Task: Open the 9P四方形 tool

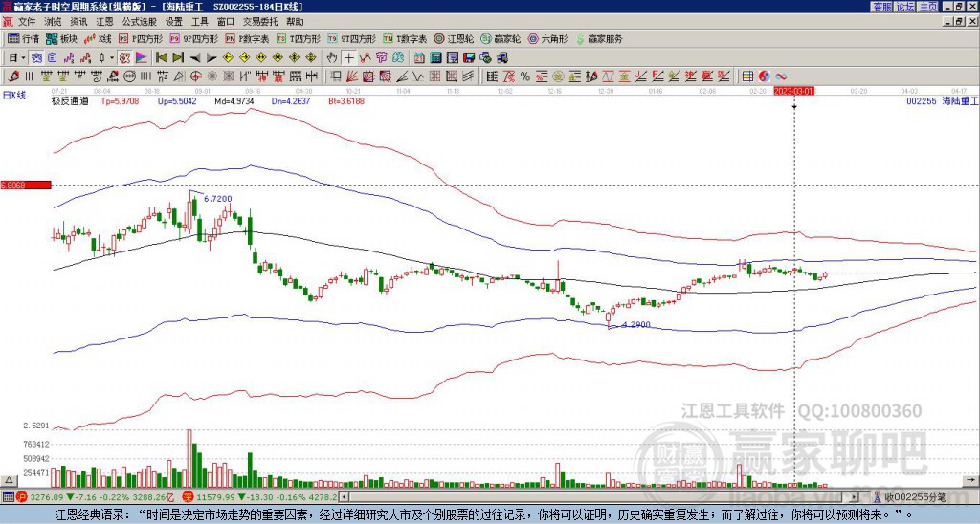Action: (x=193, y=38)
